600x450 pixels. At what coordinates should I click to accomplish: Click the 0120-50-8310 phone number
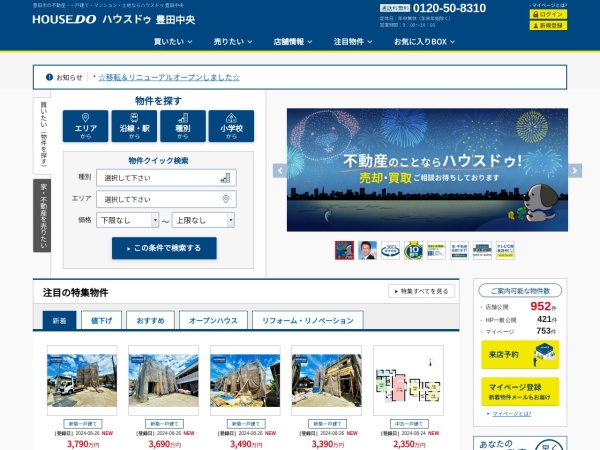pos(449,8)
